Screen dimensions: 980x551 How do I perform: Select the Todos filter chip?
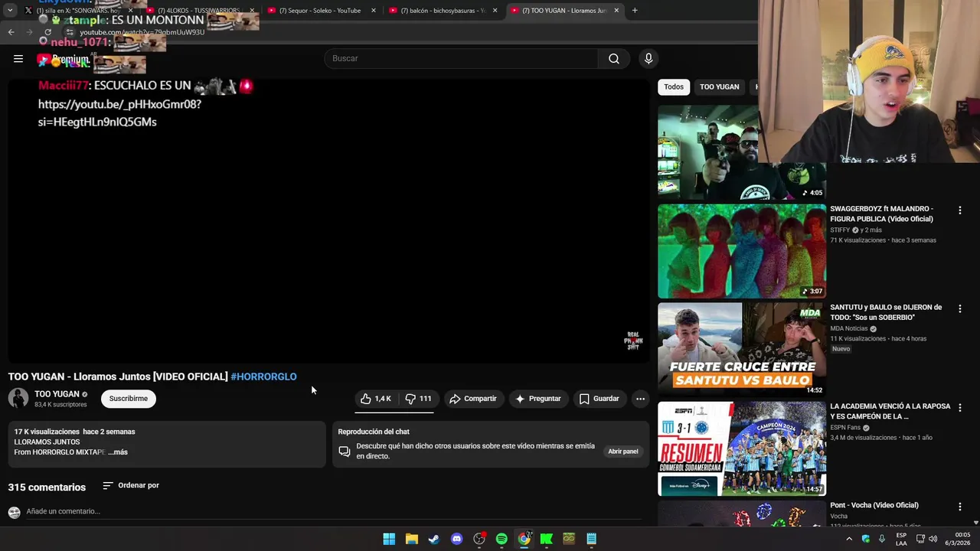click(674, 86)
